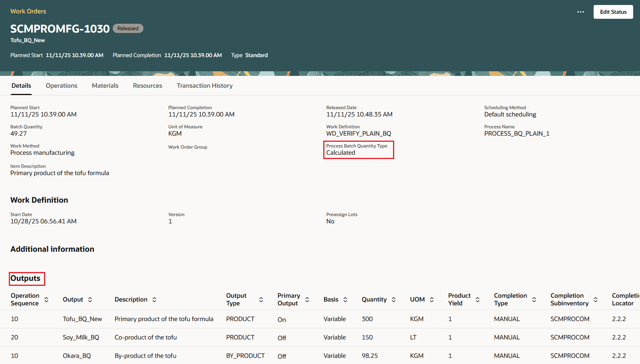Toggle Primary Output for Okara_BQ row
This screenshot has height=364, width=640.
(x=282, y=356)
